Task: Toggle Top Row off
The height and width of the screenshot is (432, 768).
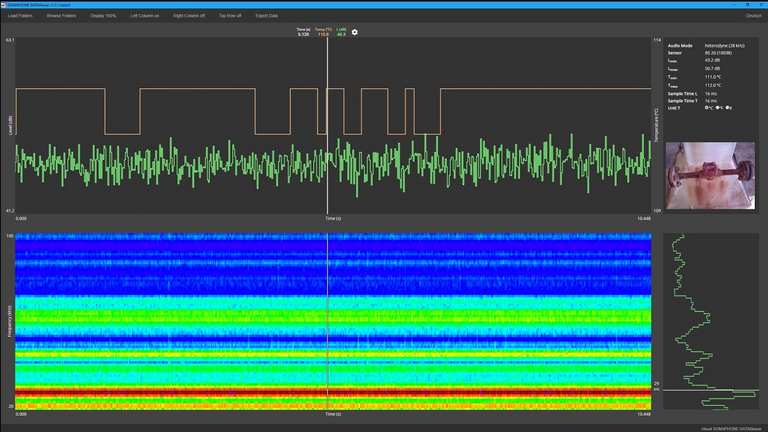Action: coord(230,16)
